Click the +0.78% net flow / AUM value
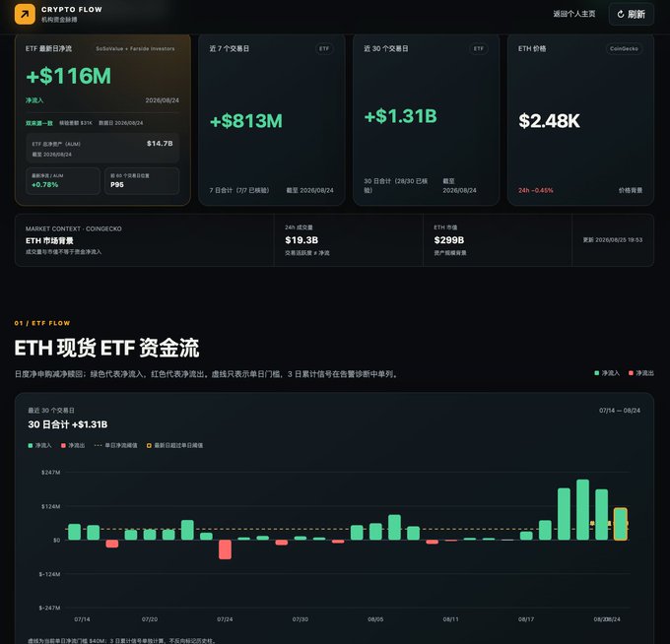 coord(45,184)
